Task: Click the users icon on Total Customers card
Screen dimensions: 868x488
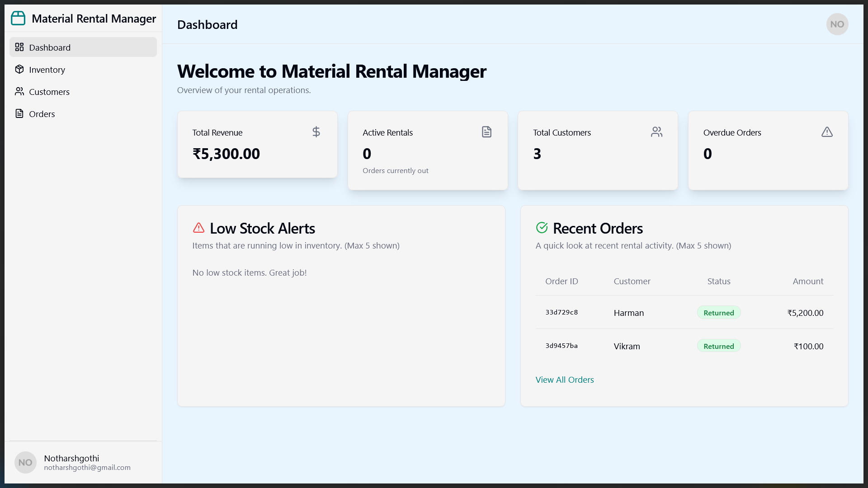Action: click(x=656, y=132)
